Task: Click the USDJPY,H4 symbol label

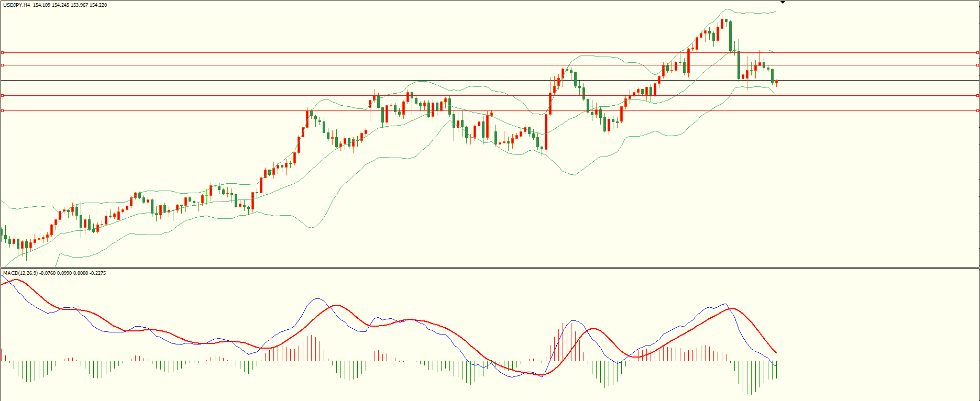Action: coord(16,5)
